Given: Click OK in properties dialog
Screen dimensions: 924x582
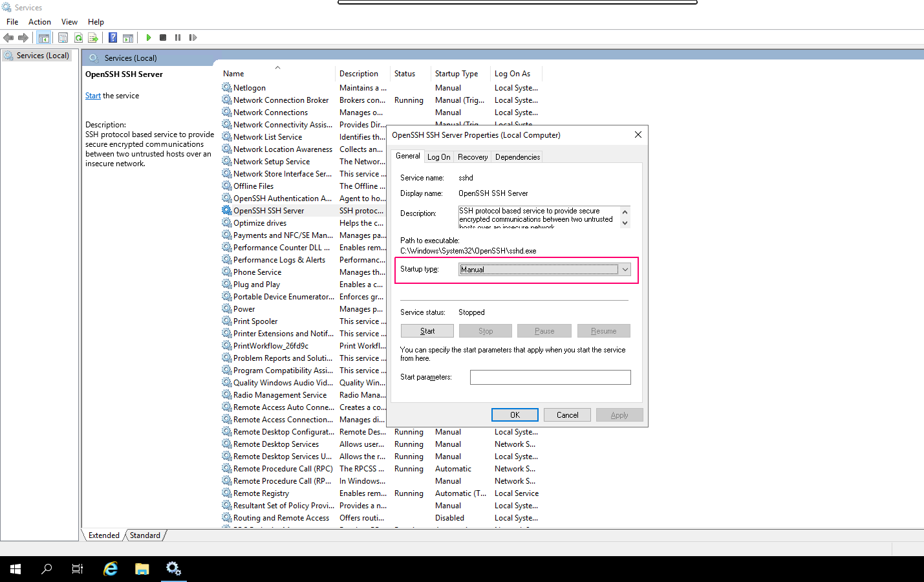Looking at the screenshot, I should (x=515, y=415).
